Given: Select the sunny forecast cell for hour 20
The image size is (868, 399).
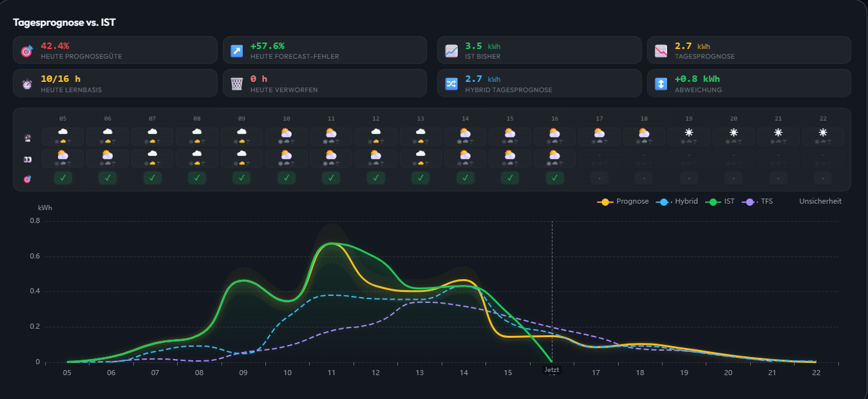Looking at the screenshot, I should click(x=733, y=136).
